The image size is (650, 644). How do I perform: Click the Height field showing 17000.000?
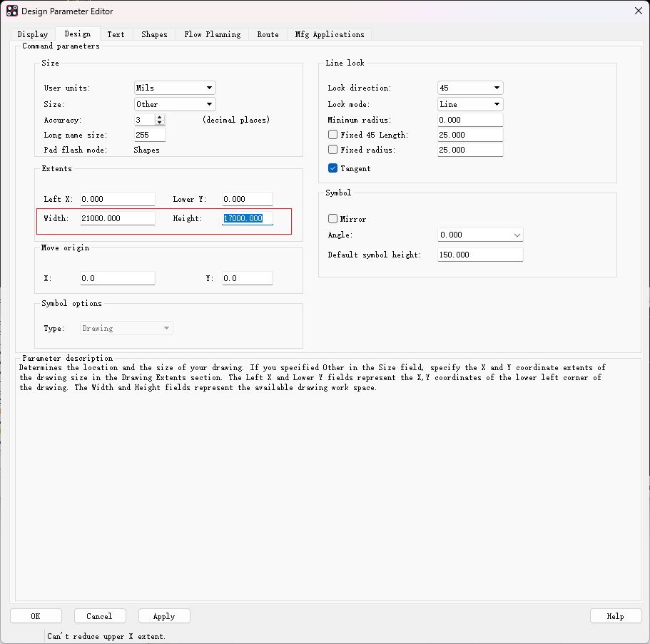[x=248, y=218]
